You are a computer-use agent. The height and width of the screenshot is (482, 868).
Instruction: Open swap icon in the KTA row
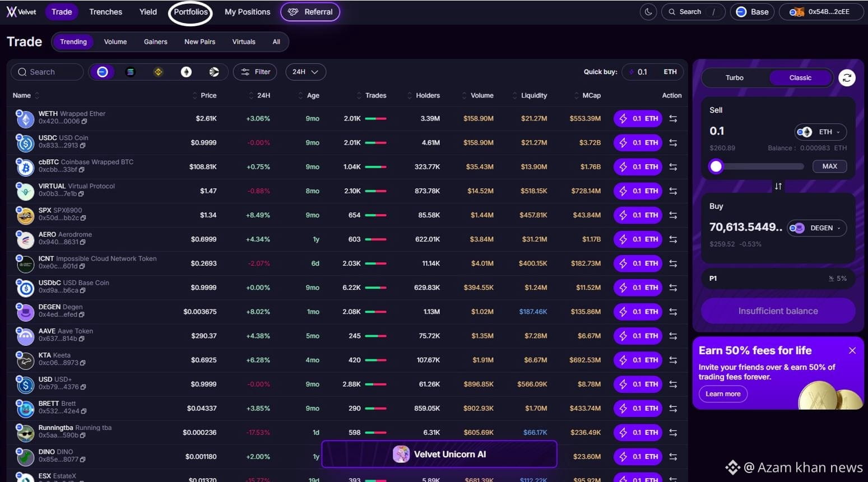[x=673, y=360]
